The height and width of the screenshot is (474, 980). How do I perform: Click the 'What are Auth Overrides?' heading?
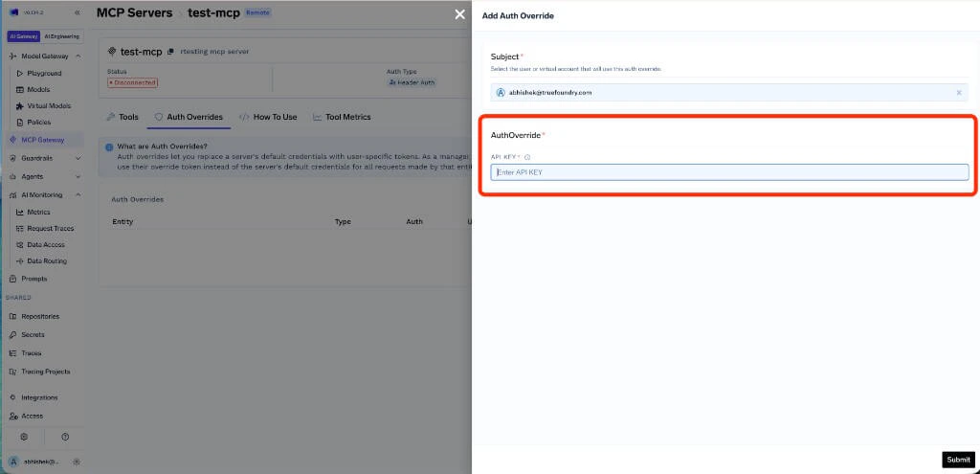162,146
